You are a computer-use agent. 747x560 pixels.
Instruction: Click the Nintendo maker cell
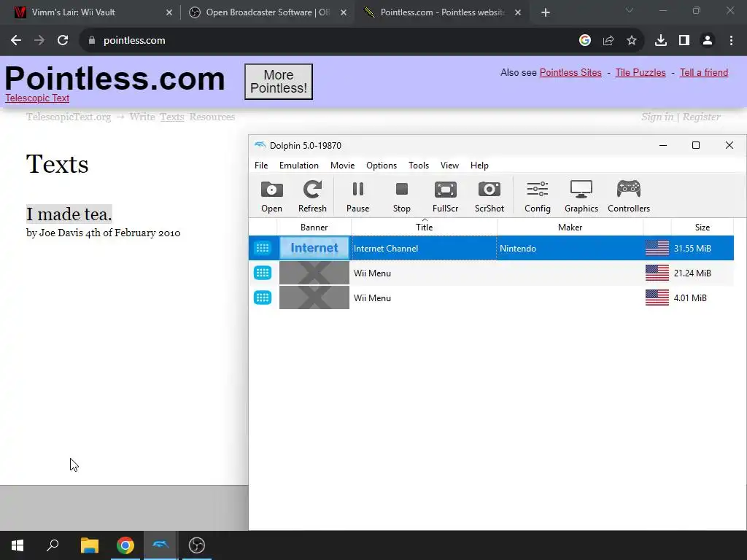570,248
